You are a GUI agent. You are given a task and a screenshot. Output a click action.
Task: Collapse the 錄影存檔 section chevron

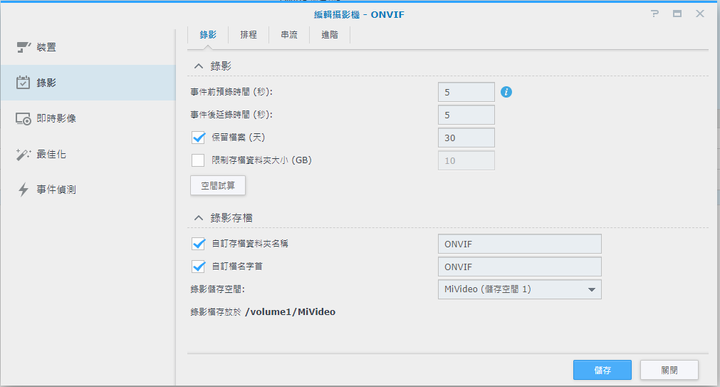pos(198,218)
